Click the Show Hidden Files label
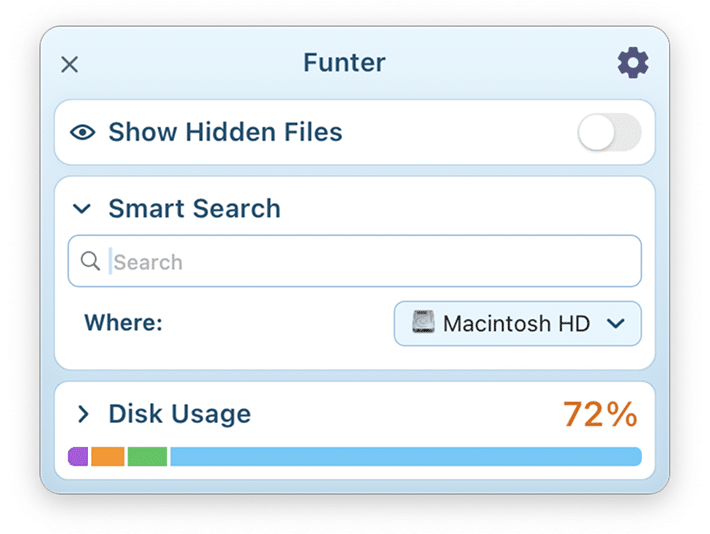 pyautogui.click(x=225, y=132)
